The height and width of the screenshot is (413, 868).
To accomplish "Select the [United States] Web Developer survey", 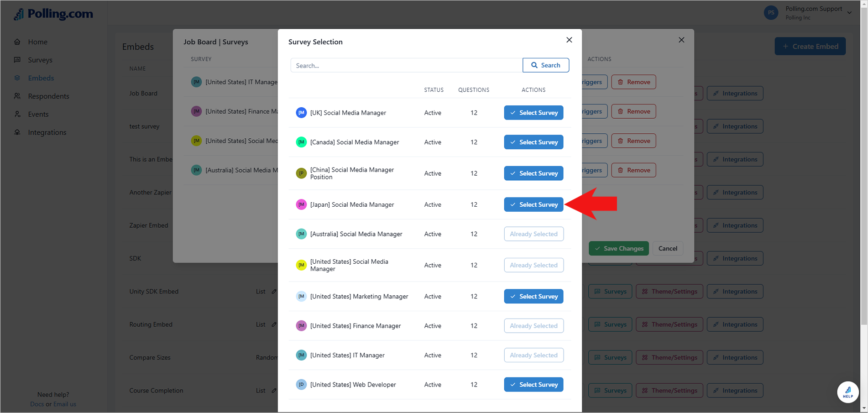I will [x=533, y=385].
